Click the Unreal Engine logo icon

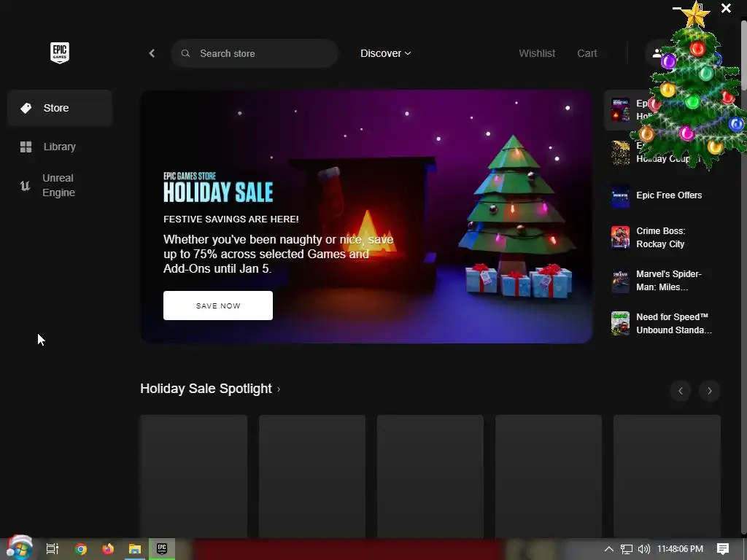26,186
